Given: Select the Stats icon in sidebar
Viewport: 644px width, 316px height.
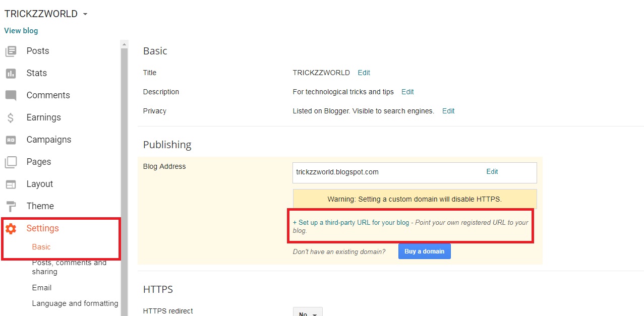Looking at the screenshot, I should pos(11,73).
